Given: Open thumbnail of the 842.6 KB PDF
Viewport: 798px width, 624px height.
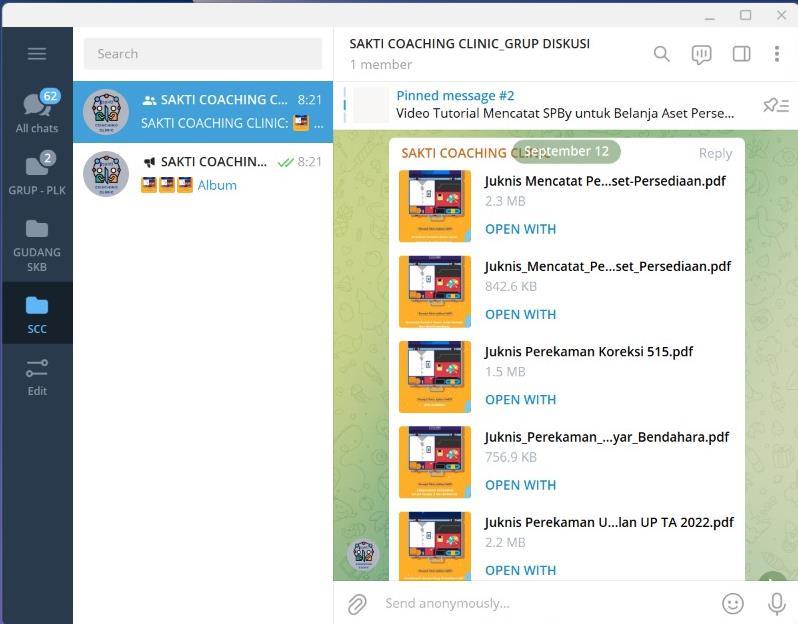Looking at the screenshot, I should tap(435, 292).
